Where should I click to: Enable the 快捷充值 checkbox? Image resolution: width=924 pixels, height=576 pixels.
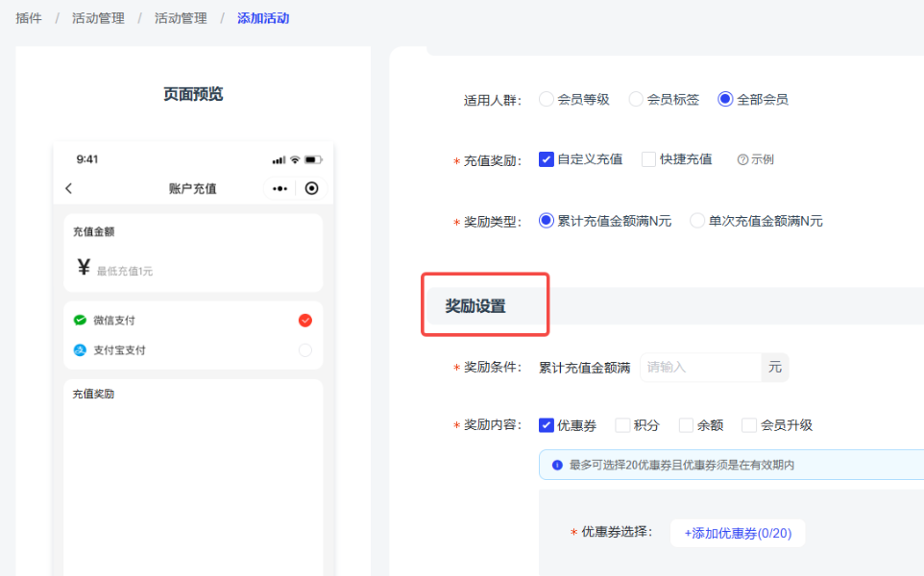(x=648, y=159)
